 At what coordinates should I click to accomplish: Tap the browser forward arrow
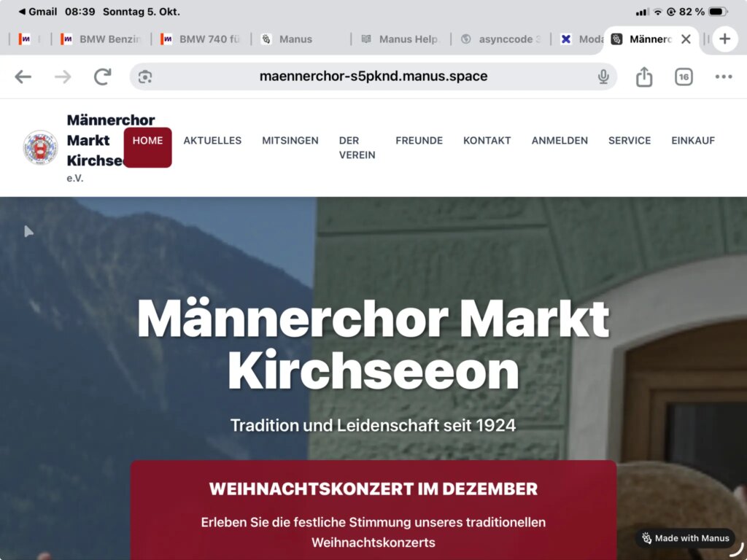(x=63, y=77)
